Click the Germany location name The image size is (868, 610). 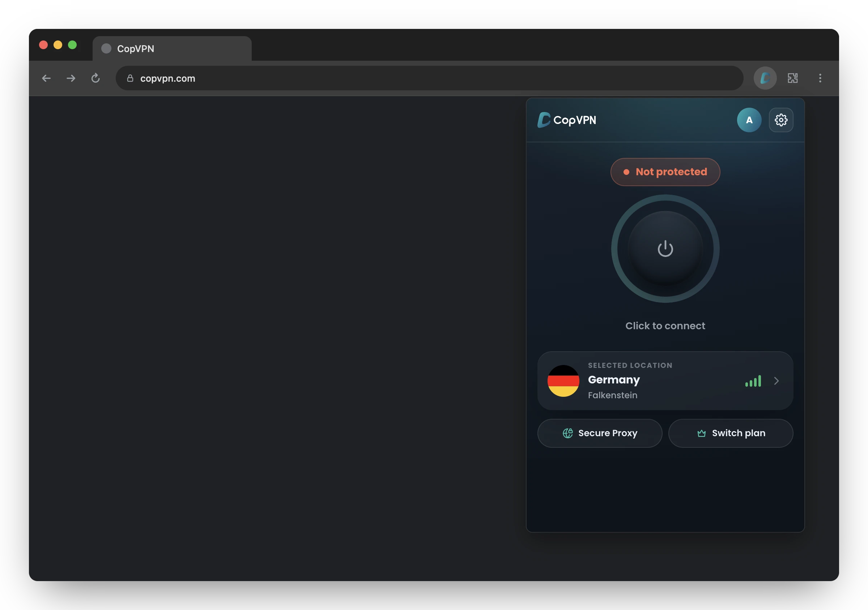(614, 379)
